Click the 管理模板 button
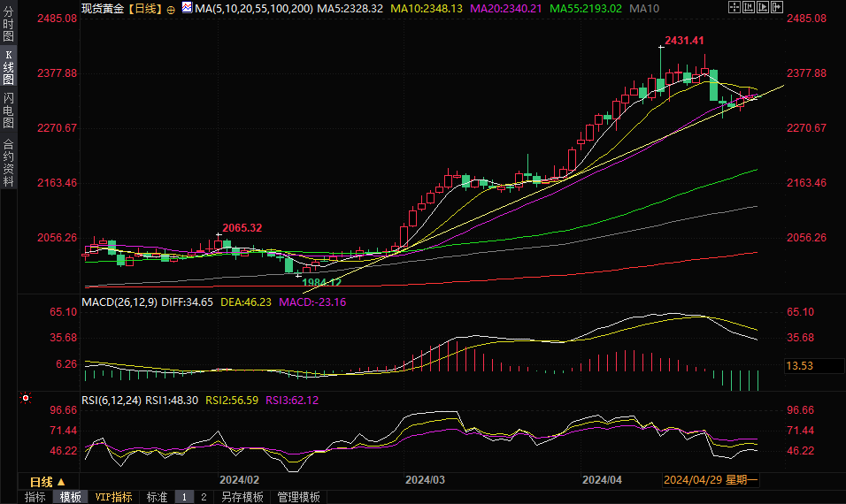 pyautogui.click(x=298, y=497)
